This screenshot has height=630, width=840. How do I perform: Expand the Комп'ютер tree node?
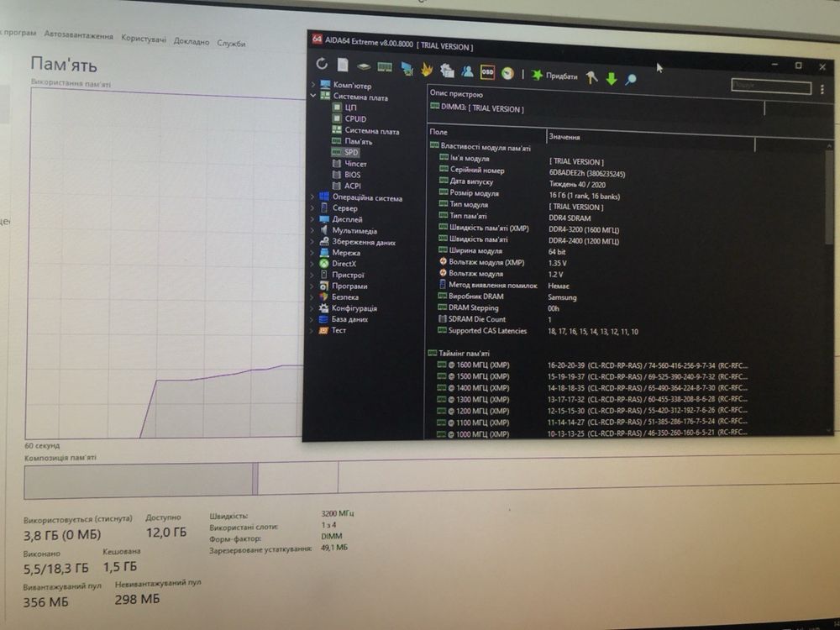click(x=313, y=84)
